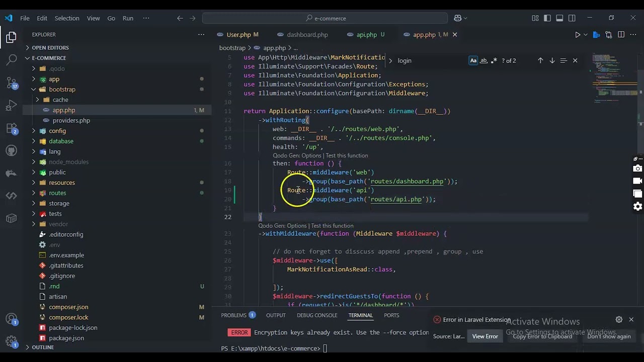The image size is (644, 362).
Task: Open editor More Actions ellipsis
Action: (x=633, y=35)
